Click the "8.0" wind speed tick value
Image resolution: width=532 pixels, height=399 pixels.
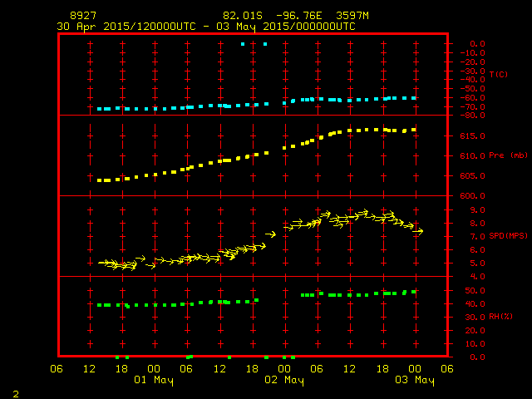pos(477,224)
